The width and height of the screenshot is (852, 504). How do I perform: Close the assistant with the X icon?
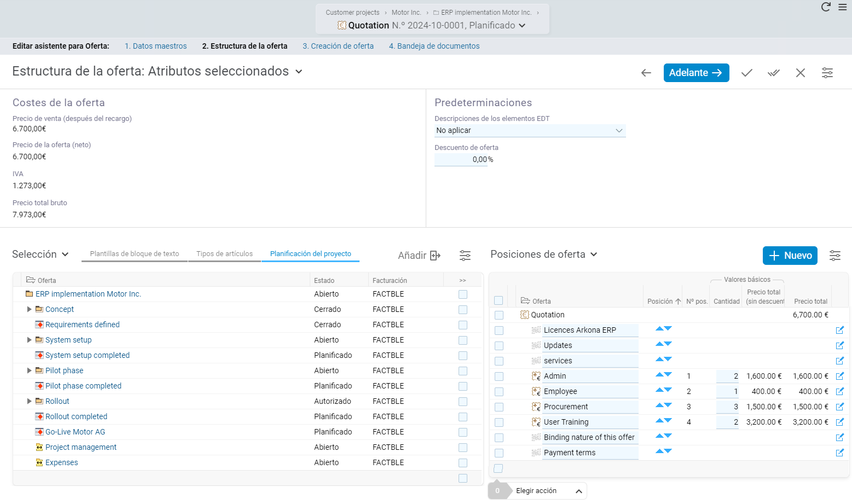tap(801, 73)
